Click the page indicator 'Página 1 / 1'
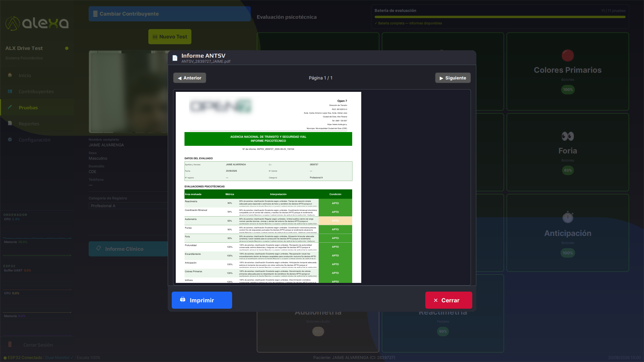This screenshot has width=644, height=362. tap(321, 78)
